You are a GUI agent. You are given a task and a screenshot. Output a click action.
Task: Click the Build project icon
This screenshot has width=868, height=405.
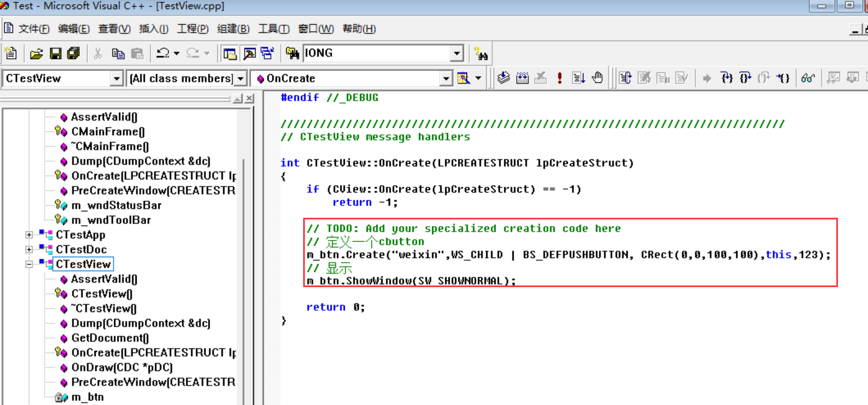click(522, 78)
